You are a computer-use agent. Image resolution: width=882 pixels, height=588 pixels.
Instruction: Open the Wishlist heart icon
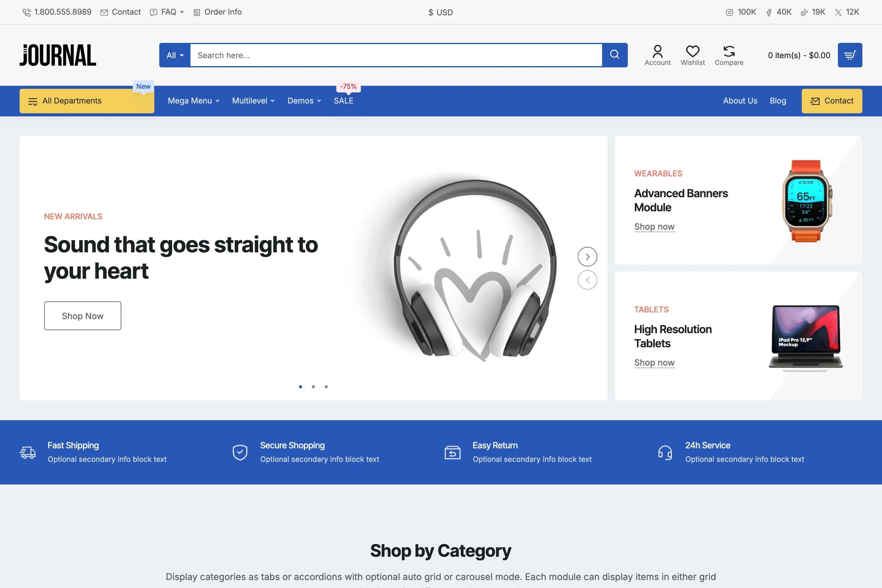pos(693,55)
